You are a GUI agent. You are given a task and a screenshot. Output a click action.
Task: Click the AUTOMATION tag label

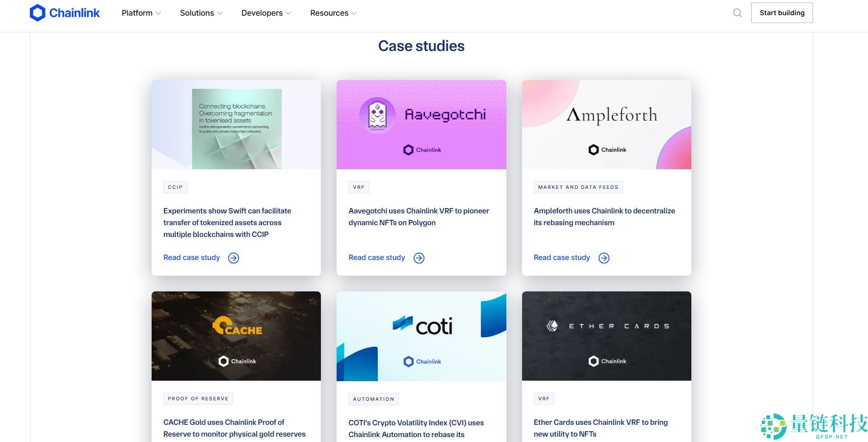[373, 399]
